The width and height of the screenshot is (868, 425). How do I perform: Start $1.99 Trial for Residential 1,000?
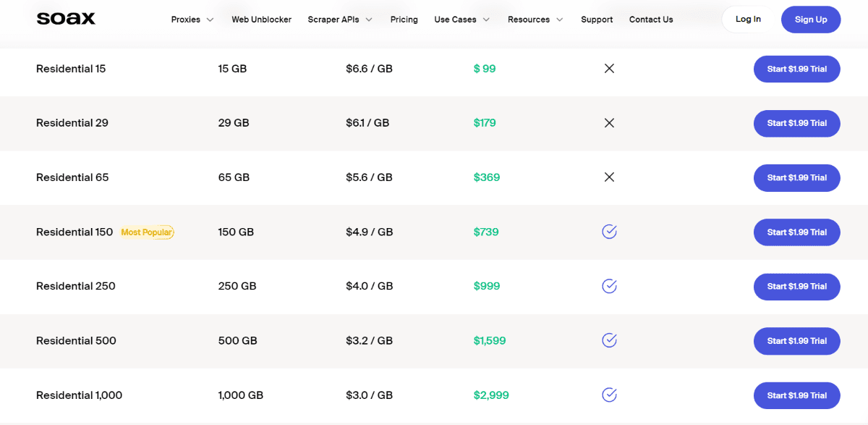pos(797,395)
